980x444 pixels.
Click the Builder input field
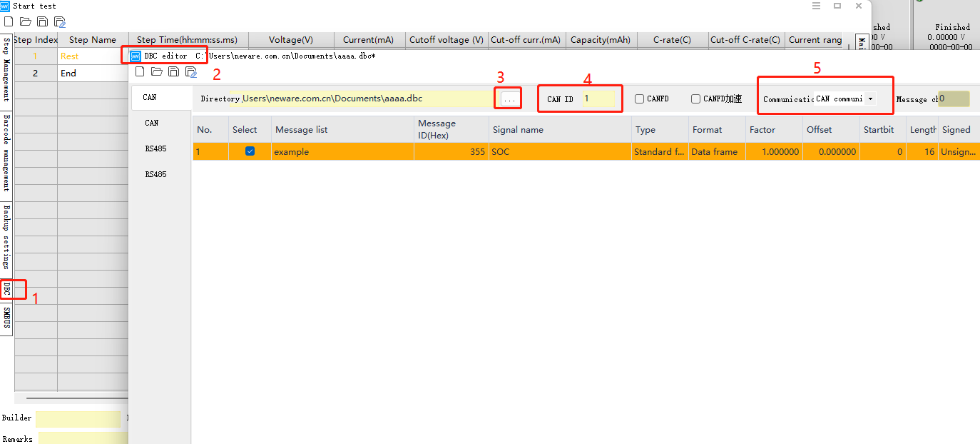(x=78, y=419)
